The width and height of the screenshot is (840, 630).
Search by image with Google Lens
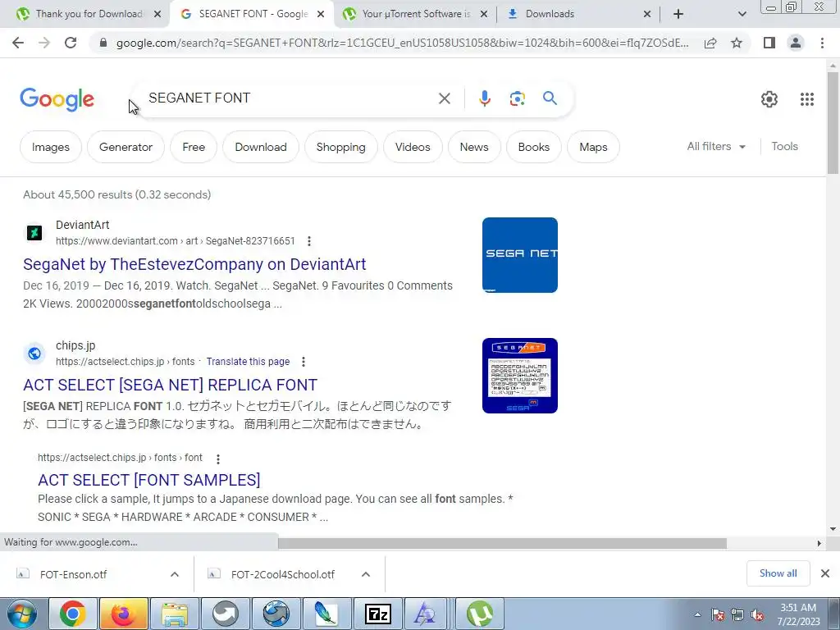517,98
